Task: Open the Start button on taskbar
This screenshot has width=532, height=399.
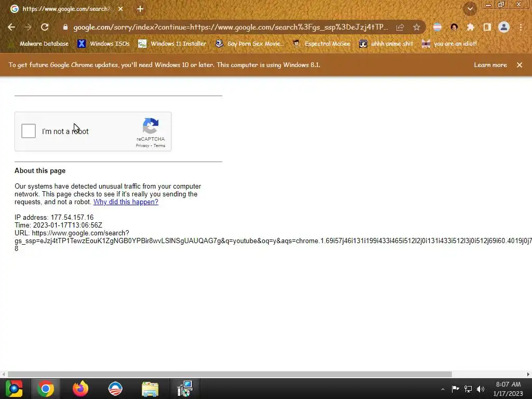Action: 14,389
